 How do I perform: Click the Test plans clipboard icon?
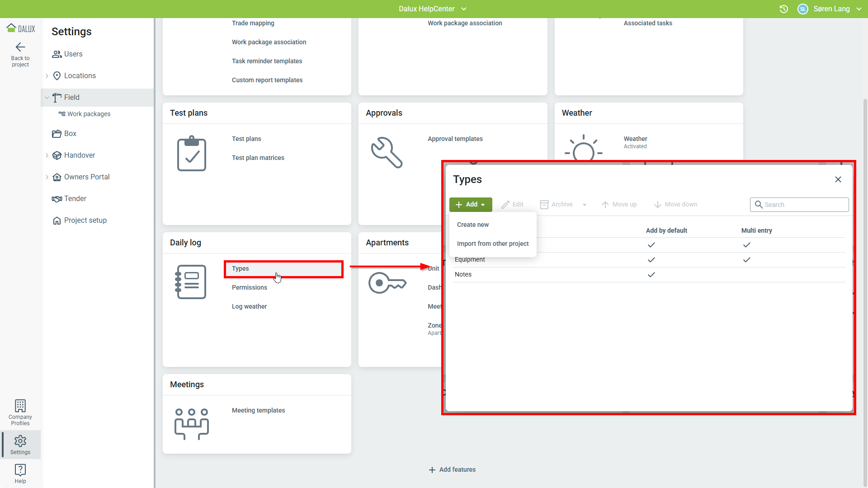point(191,154)
